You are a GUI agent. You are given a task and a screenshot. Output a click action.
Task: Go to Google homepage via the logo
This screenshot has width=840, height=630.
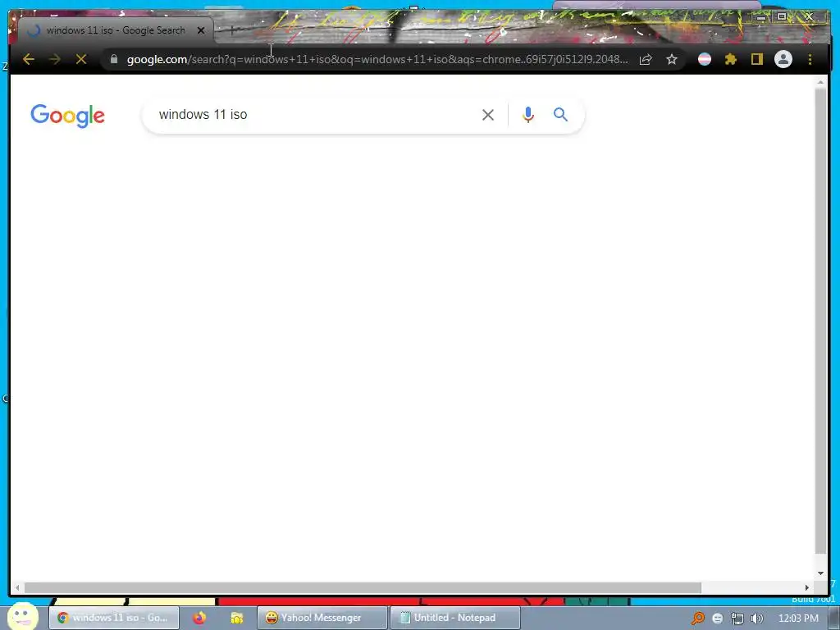coord(67,116)
